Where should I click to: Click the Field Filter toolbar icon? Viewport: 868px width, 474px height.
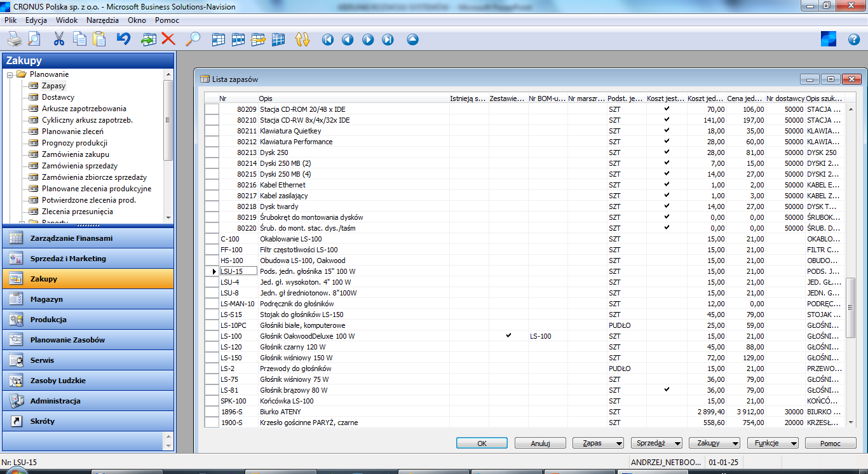click(x=218, y=39)
